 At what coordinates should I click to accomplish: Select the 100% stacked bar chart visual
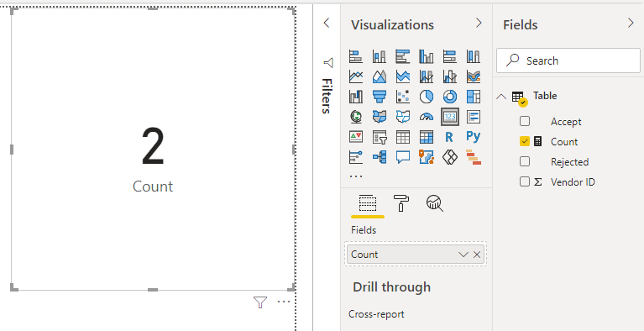point(450,56)
